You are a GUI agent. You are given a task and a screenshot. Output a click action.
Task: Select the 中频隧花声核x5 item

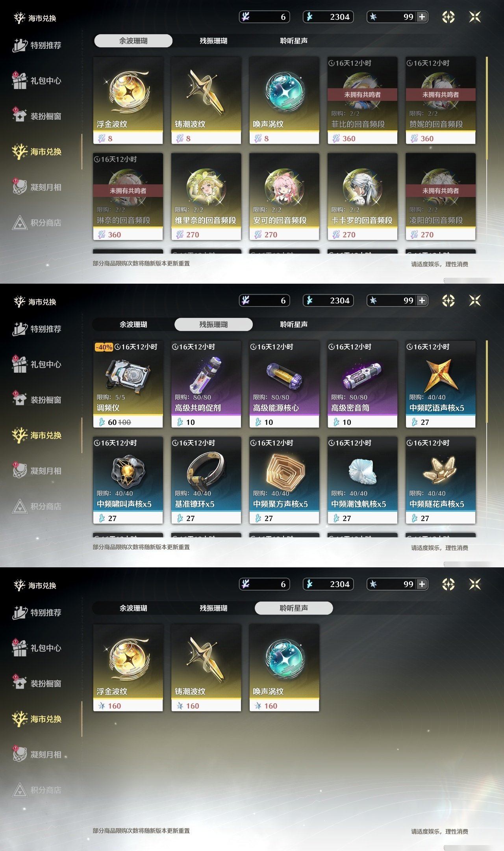[441, 480]
